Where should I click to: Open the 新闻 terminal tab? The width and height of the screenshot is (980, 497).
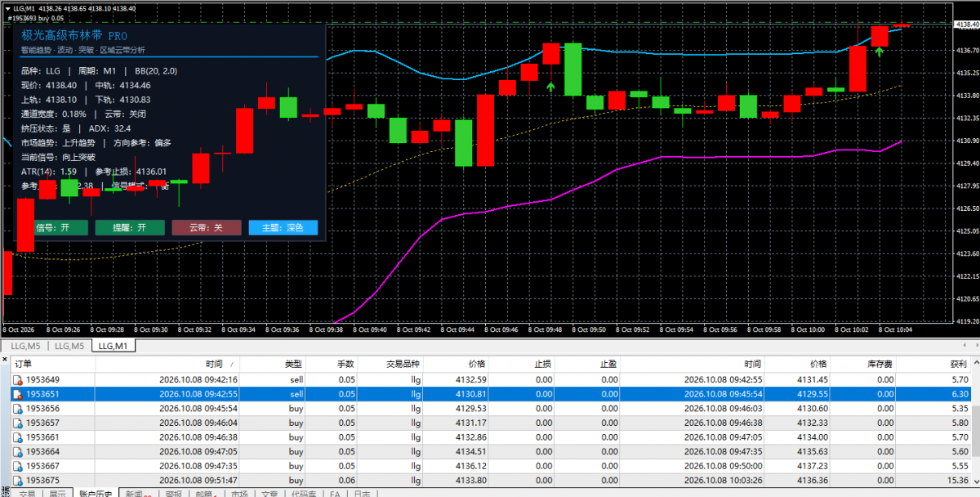click(136, 493)
